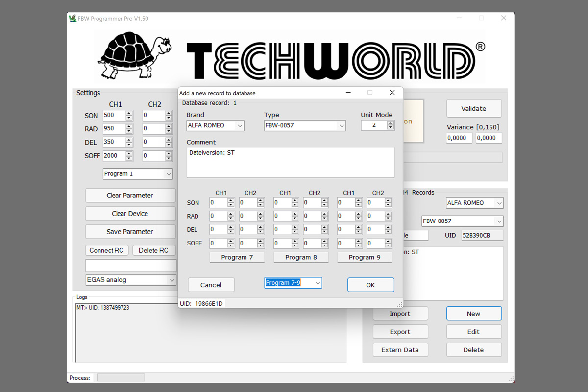
Task: Click the Connect RC button
Action: 107,250
